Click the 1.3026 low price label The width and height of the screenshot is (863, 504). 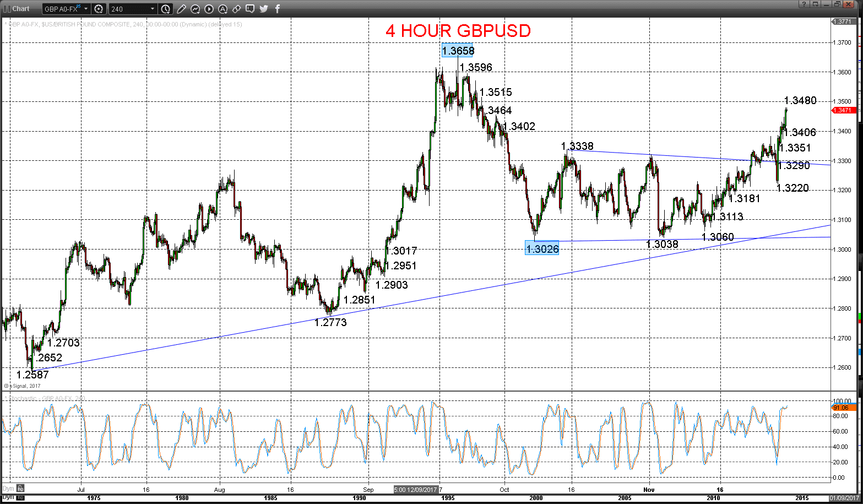(542, 248)
